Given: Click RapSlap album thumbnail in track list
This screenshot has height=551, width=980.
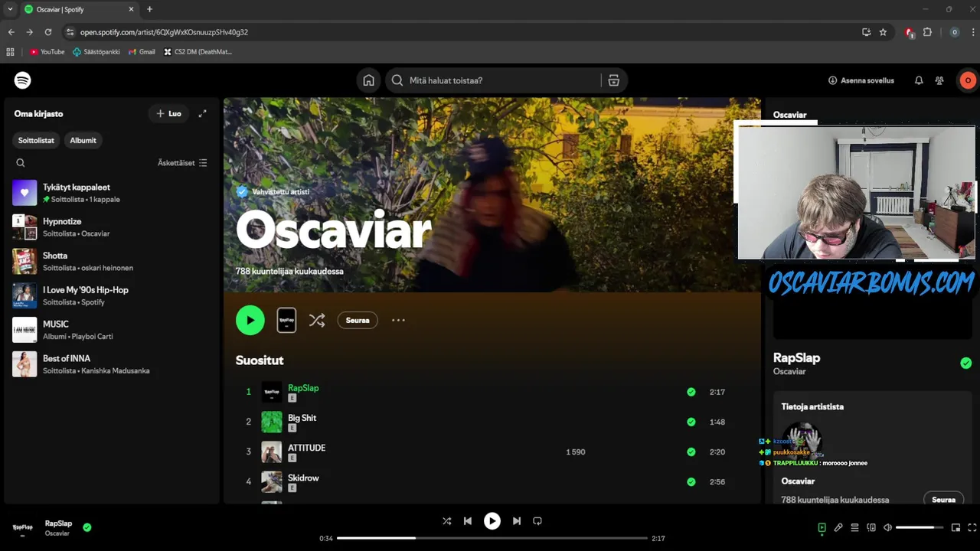Looking at the screenshot, I should [272, 392].
